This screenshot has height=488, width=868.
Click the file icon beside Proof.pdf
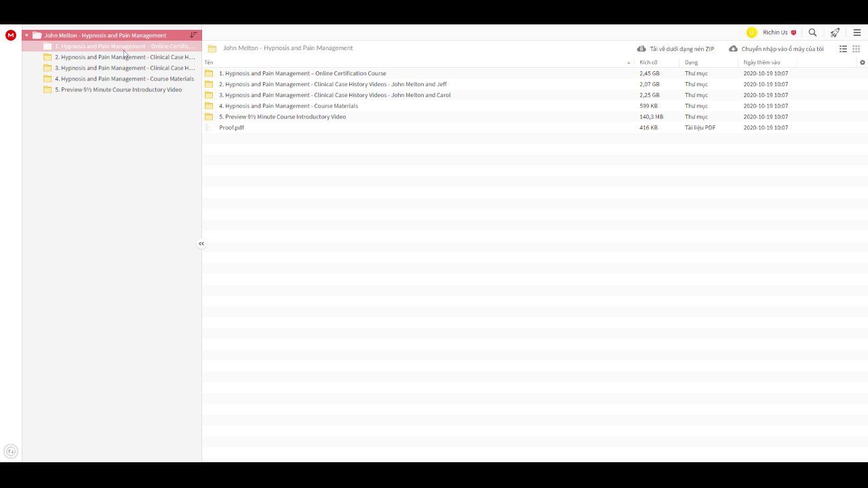coord(209,127)
